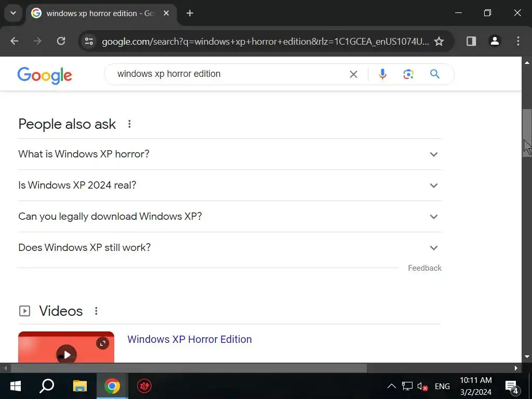Click the Chrome back arrow
The height and width of the screenshot is (399, 532).
coord(14,41)
